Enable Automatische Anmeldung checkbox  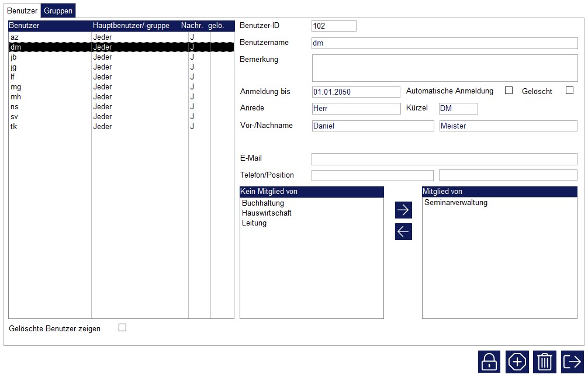pos(509,91)
